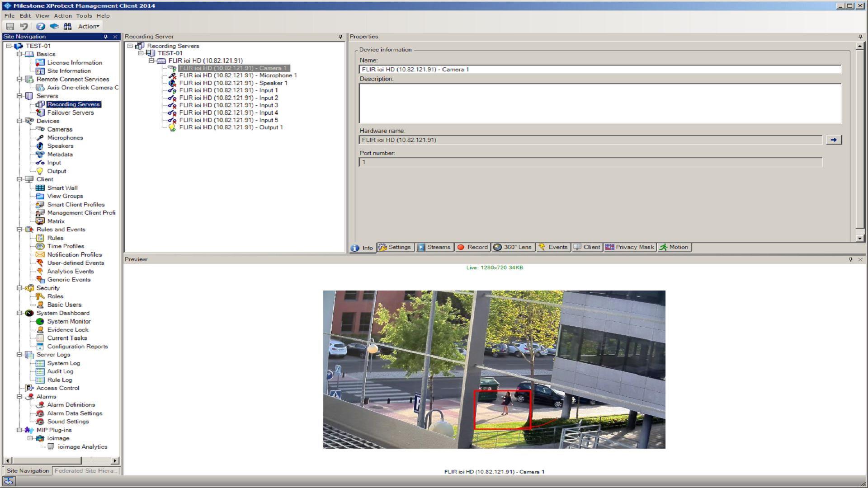Switch to the Settings tab

[x=395, y=247]
